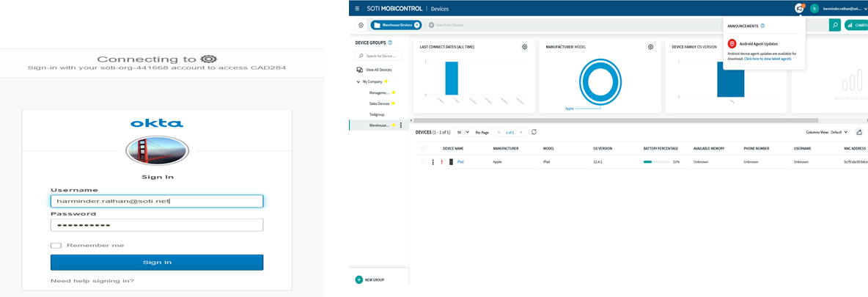Screen dimensions: 868x297
Task: Open the 50 per page dropdown
Action: coord(463,132)
